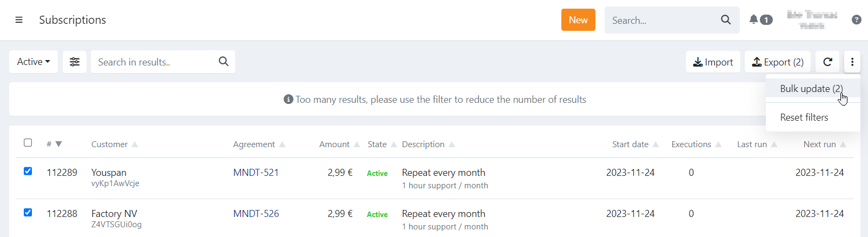Click the global search magnifier icon
Image resolution: width=868 pixels, height=237 pixels.
[726, 20]
